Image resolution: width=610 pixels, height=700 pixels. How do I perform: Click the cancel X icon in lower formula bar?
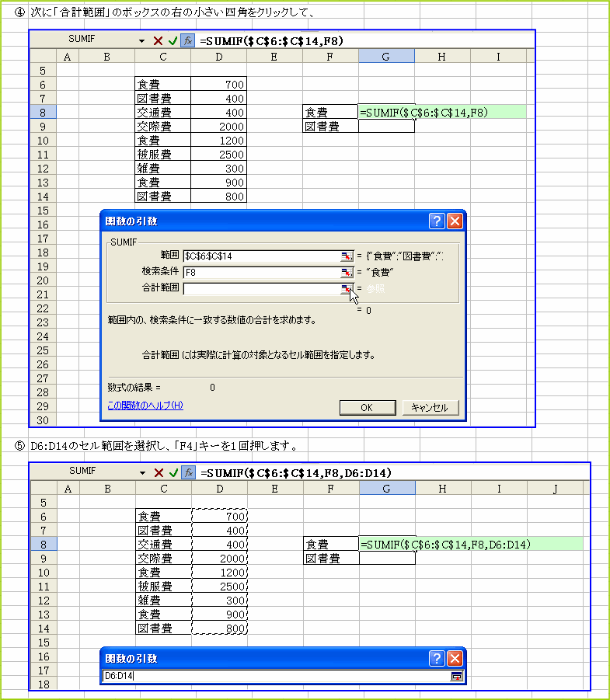tap(159, 473)
